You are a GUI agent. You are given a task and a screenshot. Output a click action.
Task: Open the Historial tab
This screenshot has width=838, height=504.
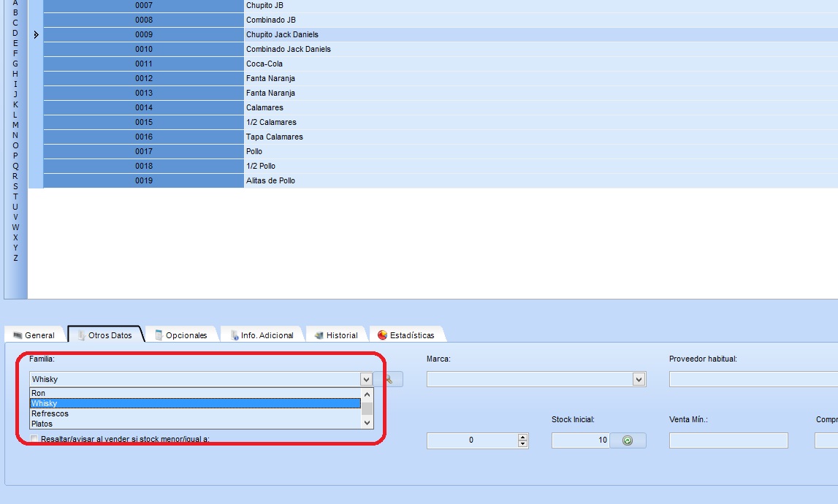336,335
